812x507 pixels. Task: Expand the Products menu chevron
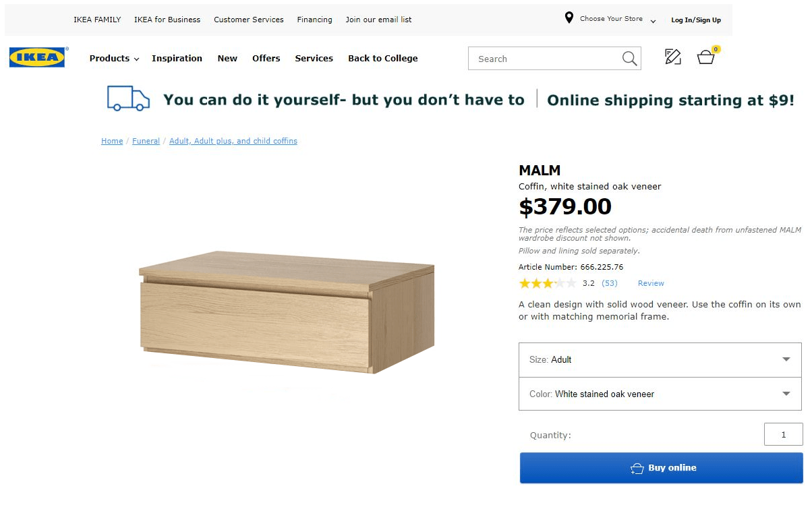pyautogui.click(x=135, y=59)
